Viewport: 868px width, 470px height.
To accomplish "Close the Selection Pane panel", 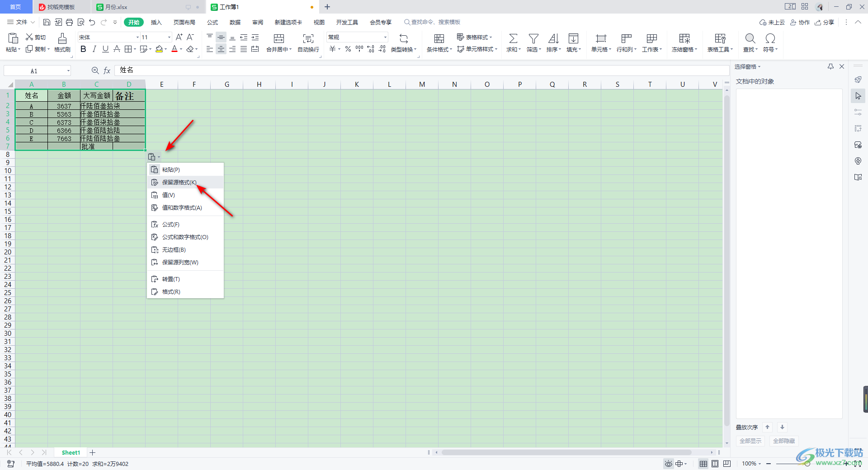I will coord(842,67).
